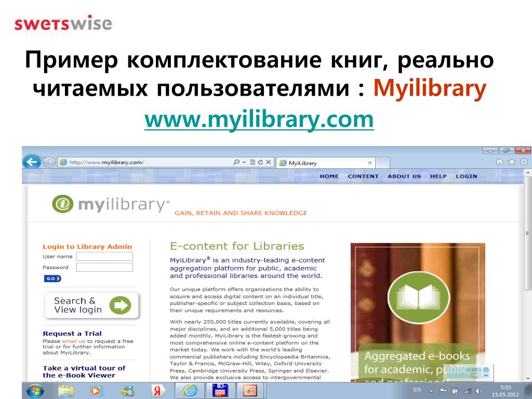Click the power plug tray icon
532x399 pixels.
tap(455, 391)
